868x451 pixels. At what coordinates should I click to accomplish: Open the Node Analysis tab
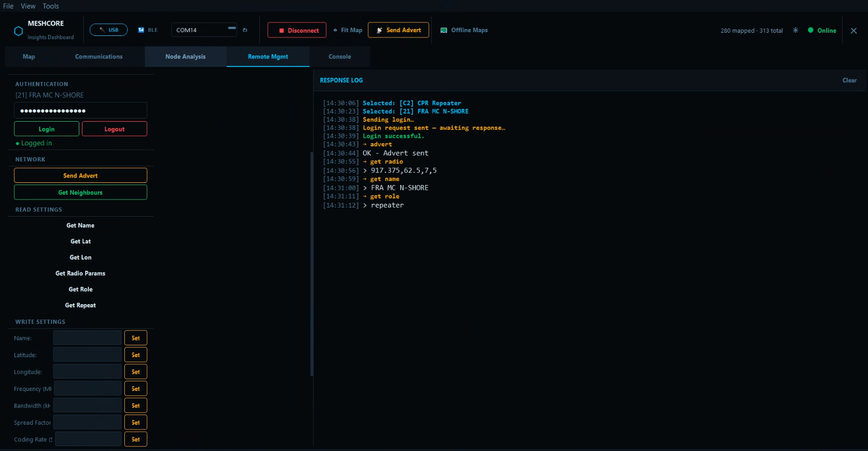pos(185,56)
